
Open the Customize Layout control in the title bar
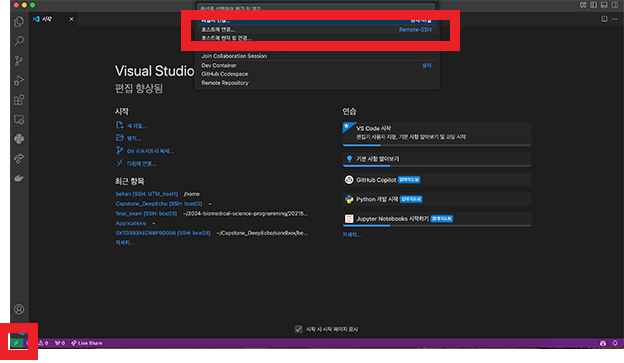click(x=583, y=5)
